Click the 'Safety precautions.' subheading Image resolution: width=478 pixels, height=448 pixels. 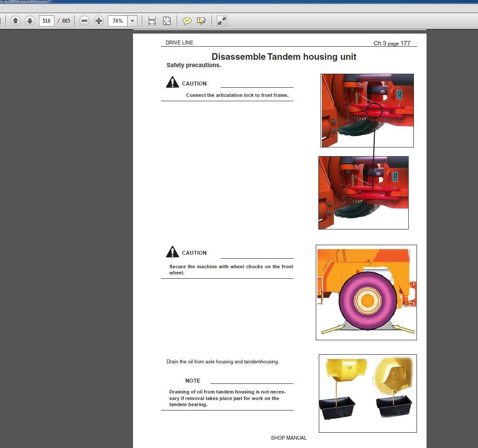pos(194,65)
